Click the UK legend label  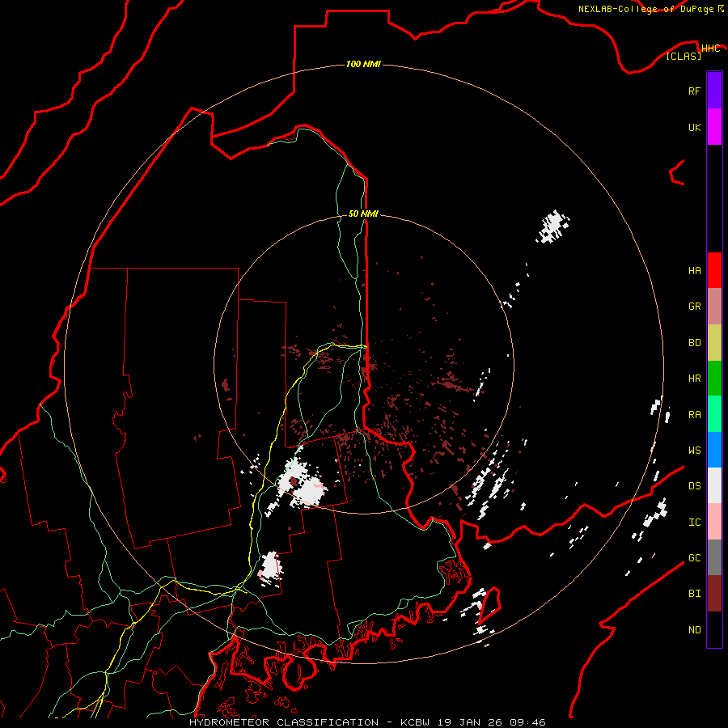[694, 127]
